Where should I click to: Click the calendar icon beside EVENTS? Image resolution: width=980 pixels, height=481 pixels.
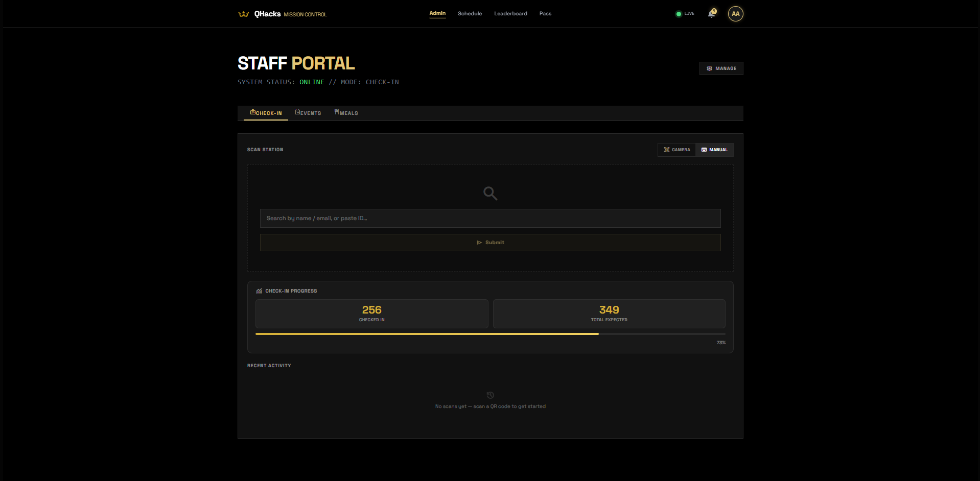point(297,112)
